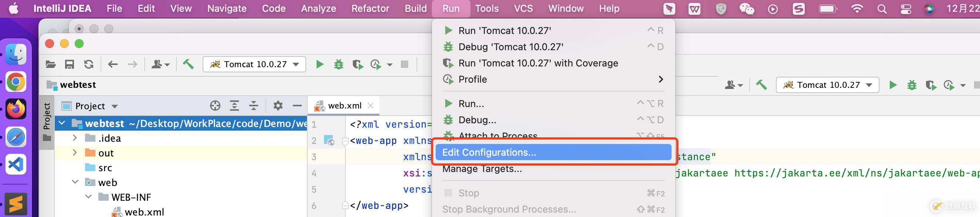980x217 pixels.
Task: Select Manage Targets... menu entry
Action: (x=554, y=169)
